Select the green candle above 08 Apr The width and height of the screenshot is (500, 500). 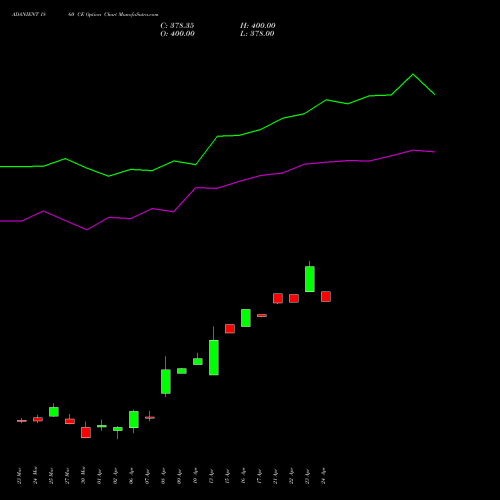[x=166, y=381]
